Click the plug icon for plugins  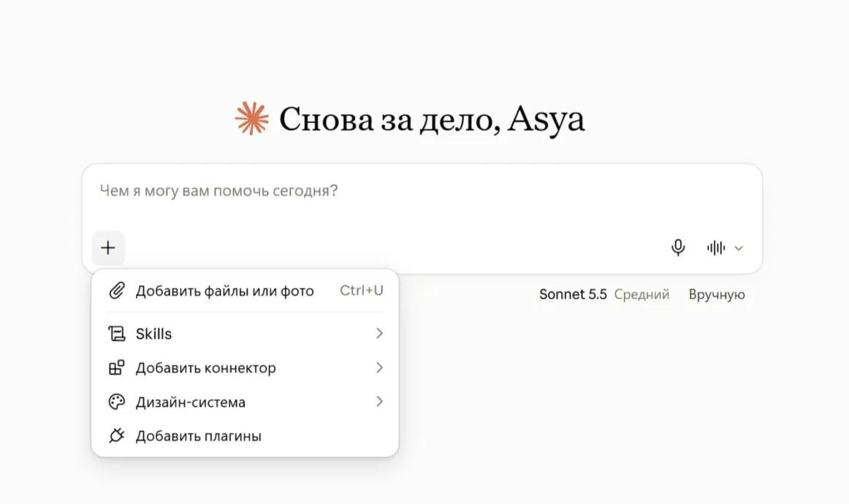[x=117, y=436]
